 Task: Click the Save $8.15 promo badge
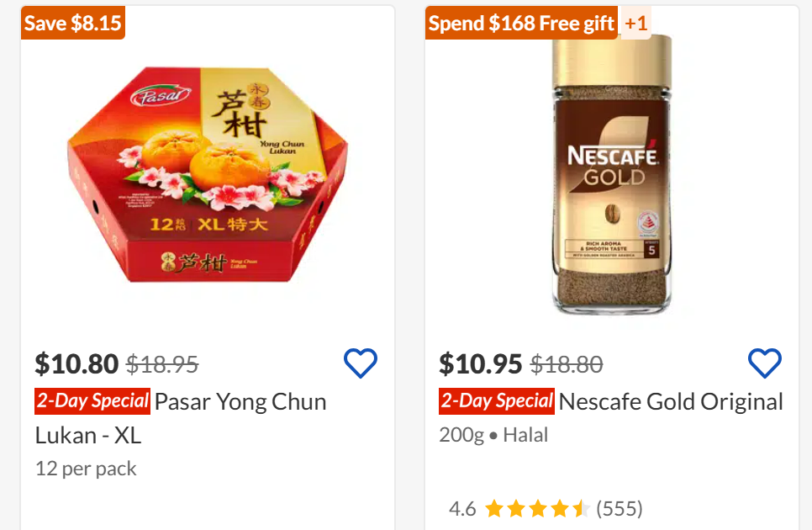[x=73, y=23]
